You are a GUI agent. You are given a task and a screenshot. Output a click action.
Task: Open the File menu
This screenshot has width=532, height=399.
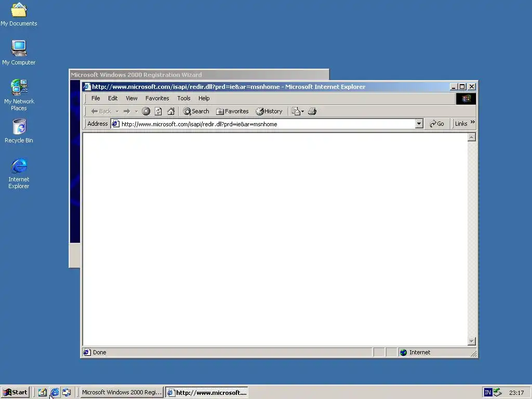click(96, 98)
